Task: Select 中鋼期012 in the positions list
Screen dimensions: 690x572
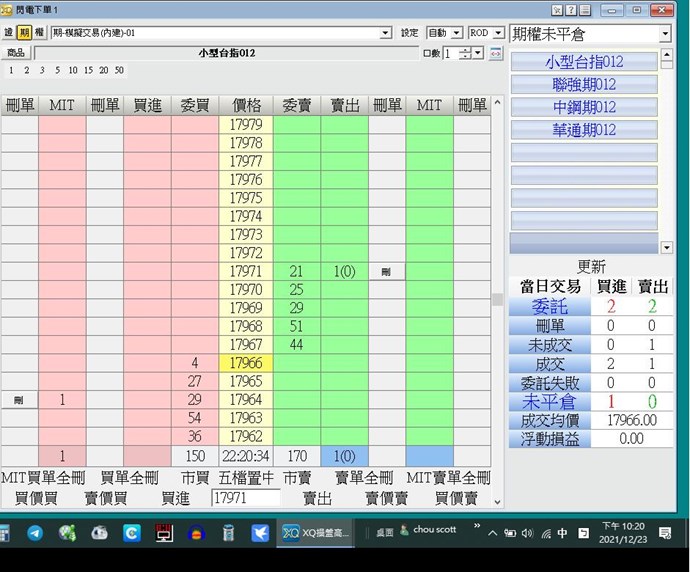Action: (x=584, y=107)
